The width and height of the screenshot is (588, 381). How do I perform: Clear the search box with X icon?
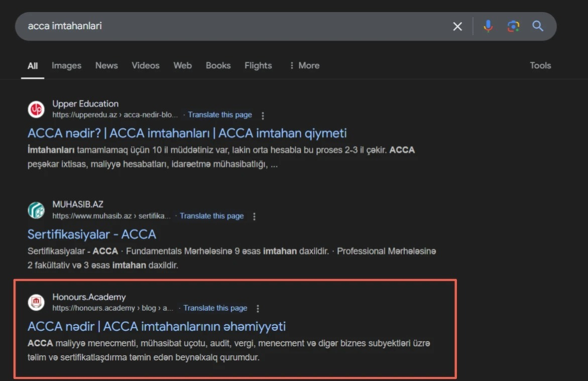pyautogui.click(x=457, y=26)
